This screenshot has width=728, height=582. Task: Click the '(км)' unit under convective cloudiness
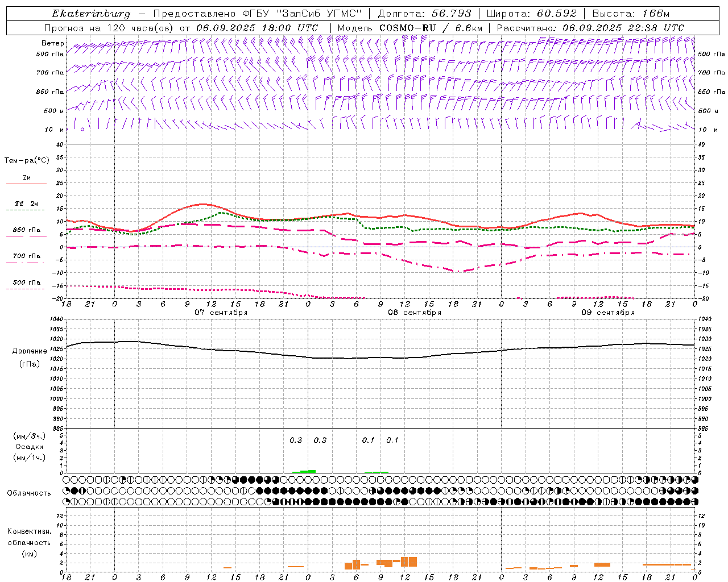(29, 554)
